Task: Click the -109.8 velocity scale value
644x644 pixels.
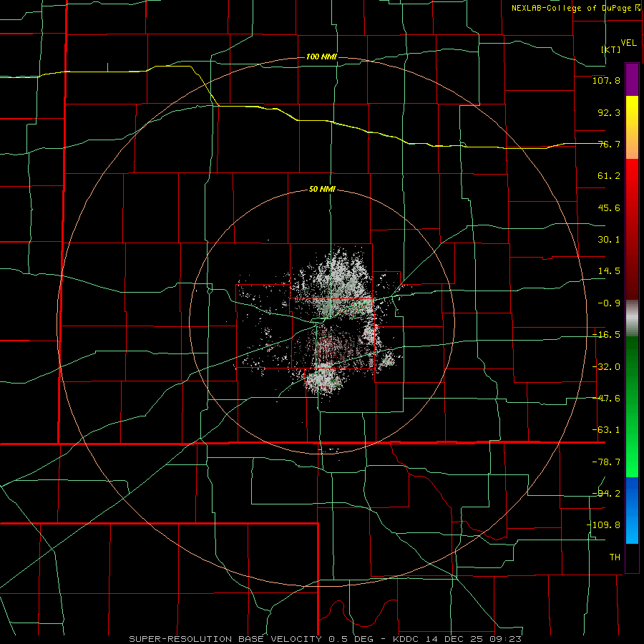Action: click(603, 525)
